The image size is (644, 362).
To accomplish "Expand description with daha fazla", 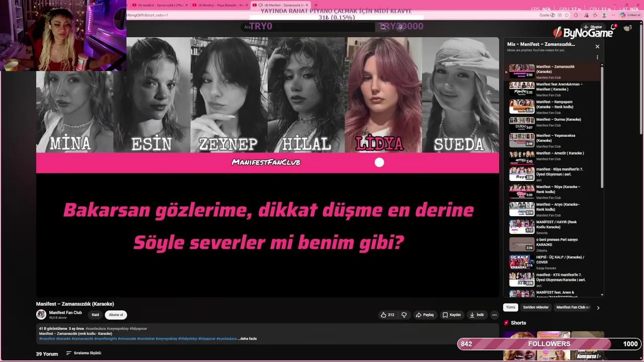I will [x=248, y=338].
